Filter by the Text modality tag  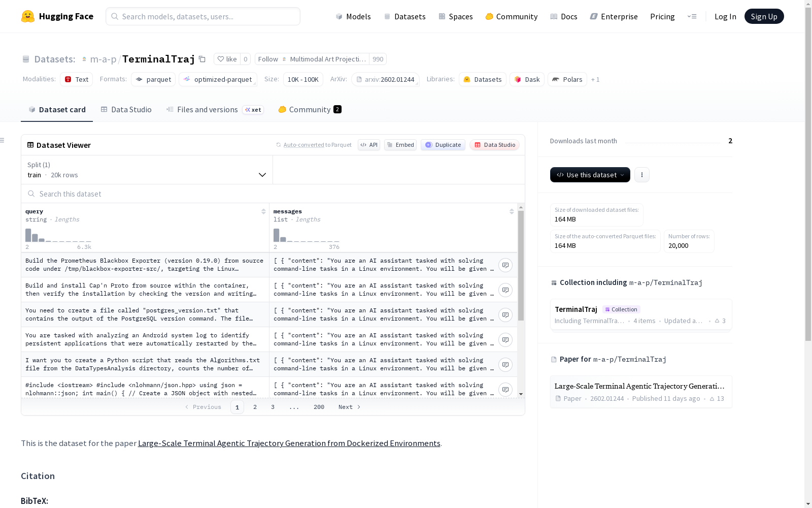click(76, 79)
